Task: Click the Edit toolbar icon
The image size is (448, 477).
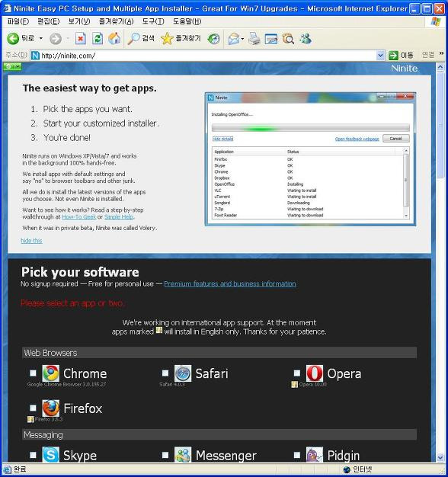Action: tap(271, 39)
